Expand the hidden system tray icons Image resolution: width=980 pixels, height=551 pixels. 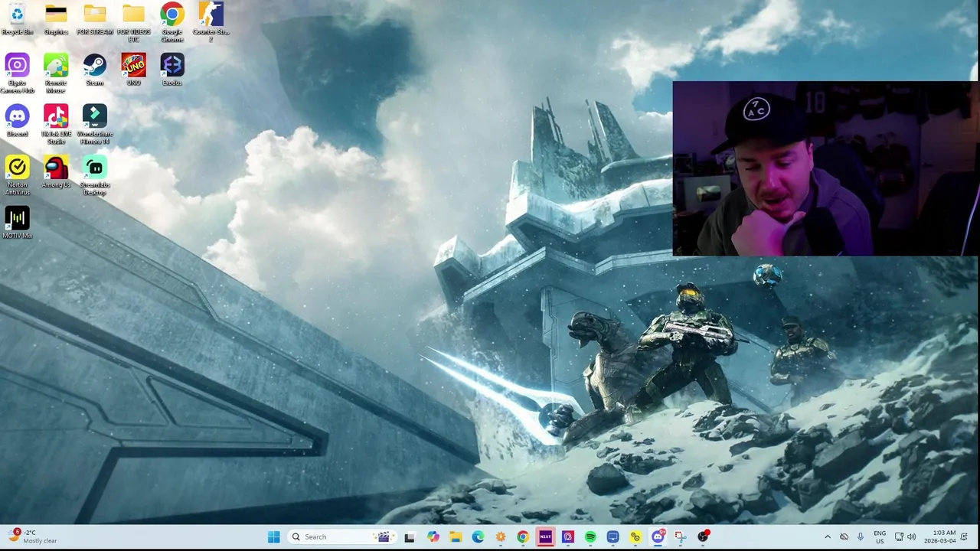[x=828, y=537]
